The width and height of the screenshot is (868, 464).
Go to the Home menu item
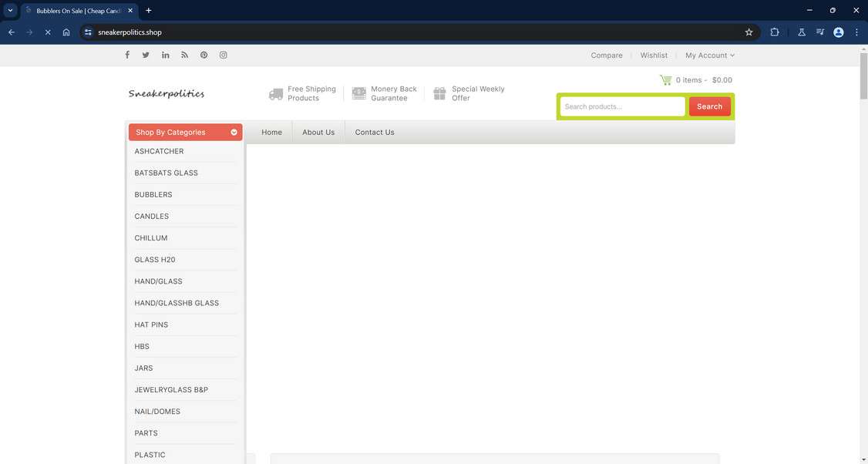tap(272, 133)
